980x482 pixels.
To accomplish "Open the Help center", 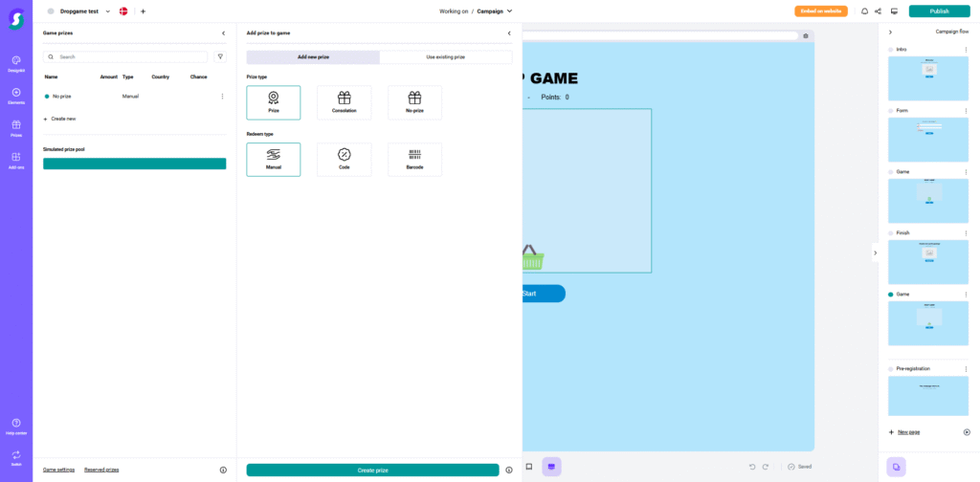I will click(x=16, y=427).
